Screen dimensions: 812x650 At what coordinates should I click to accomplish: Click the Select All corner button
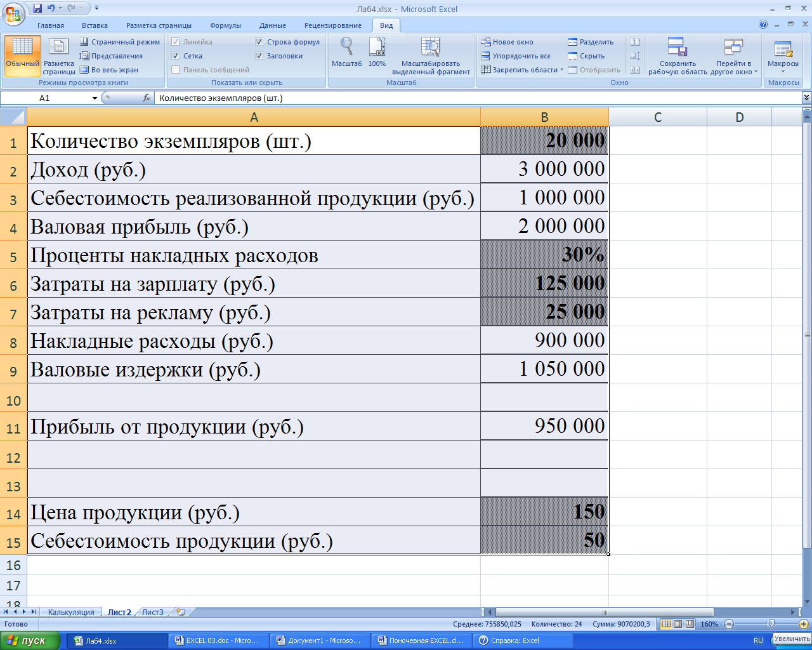point(13,117)
